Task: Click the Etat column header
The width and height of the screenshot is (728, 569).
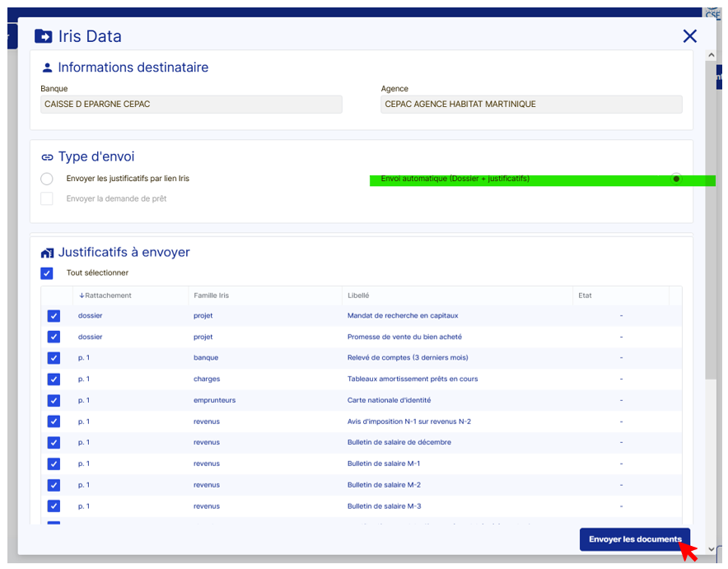Action: (x=585, y=296)
